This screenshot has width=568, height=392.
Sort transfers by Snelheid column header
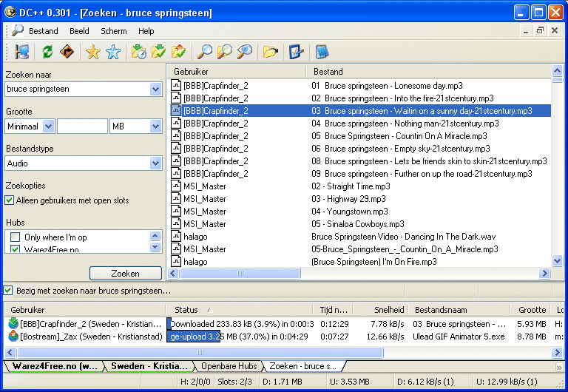point(381,310)
